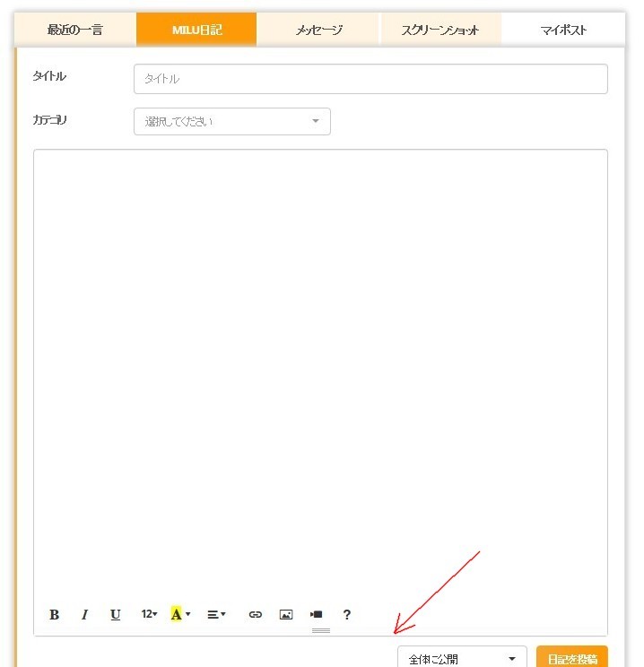
Task: Click the yellow-highlighted A text color button
Action: (x=176, y=615)
